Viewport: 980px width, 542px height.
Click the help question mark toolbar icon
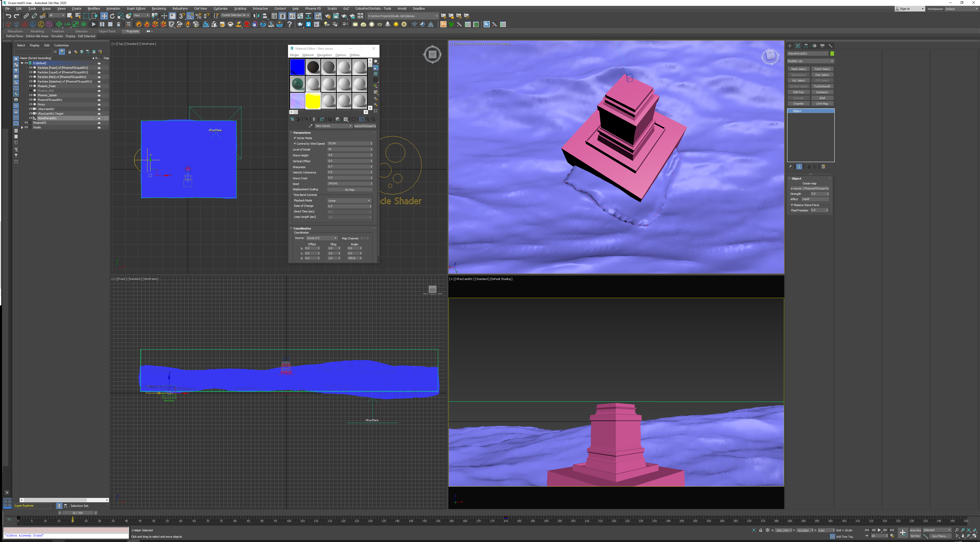point(290,24)
